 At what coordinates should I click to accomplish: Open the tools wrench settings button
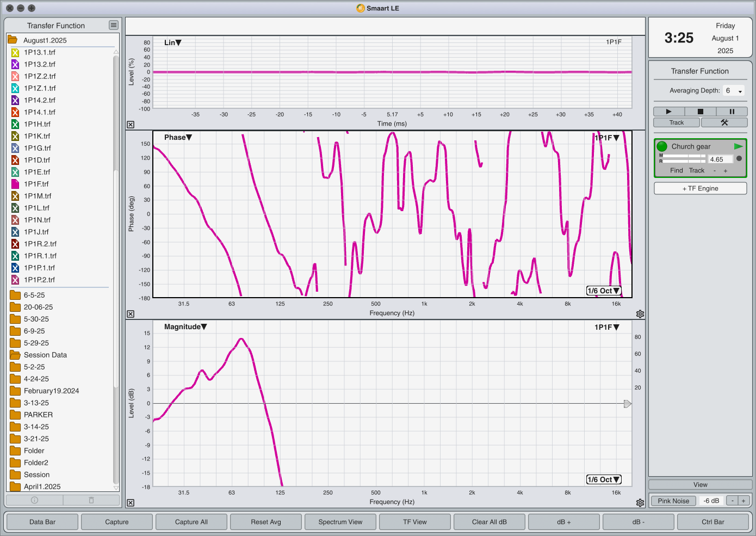(x=724, y=122)
